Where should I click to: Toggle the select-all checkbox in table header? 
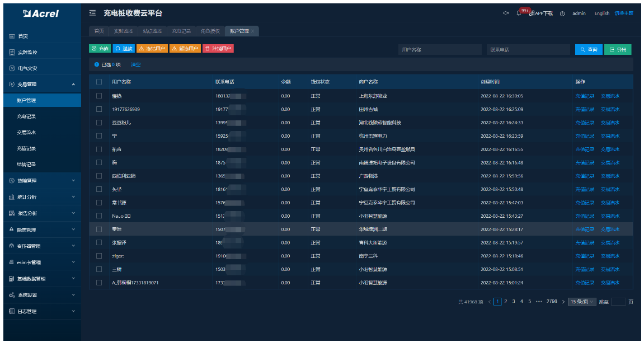[x=99, y=82]
